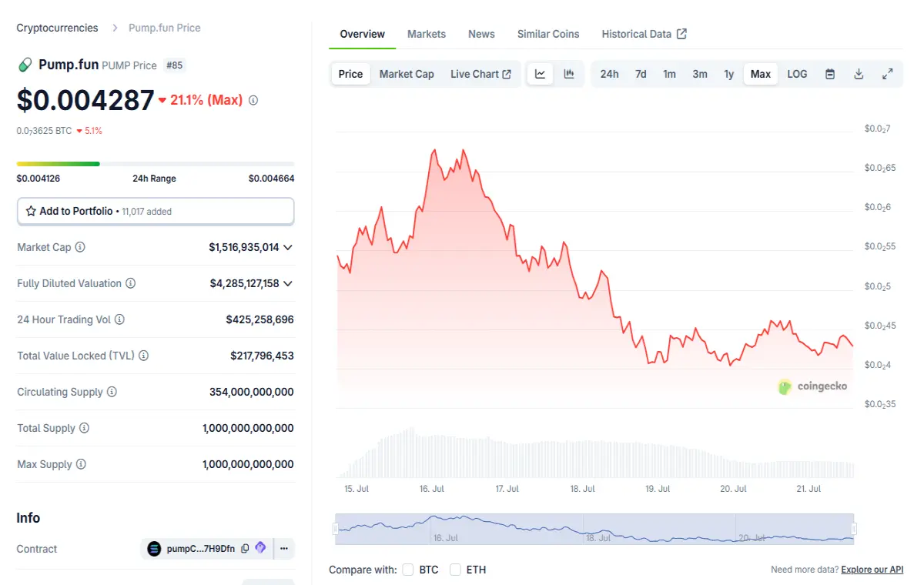The image size is (924, 585).
Task: Select the Market Cap chart toggle
Action: click(407, 74)
